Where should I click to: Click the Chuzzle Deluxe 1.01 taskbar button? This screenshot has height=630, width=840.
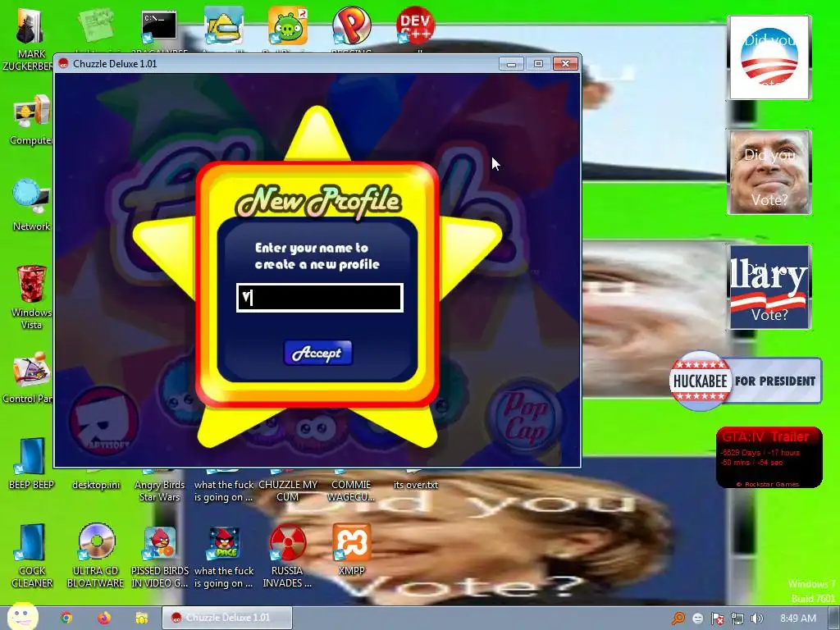click(227, 618)
